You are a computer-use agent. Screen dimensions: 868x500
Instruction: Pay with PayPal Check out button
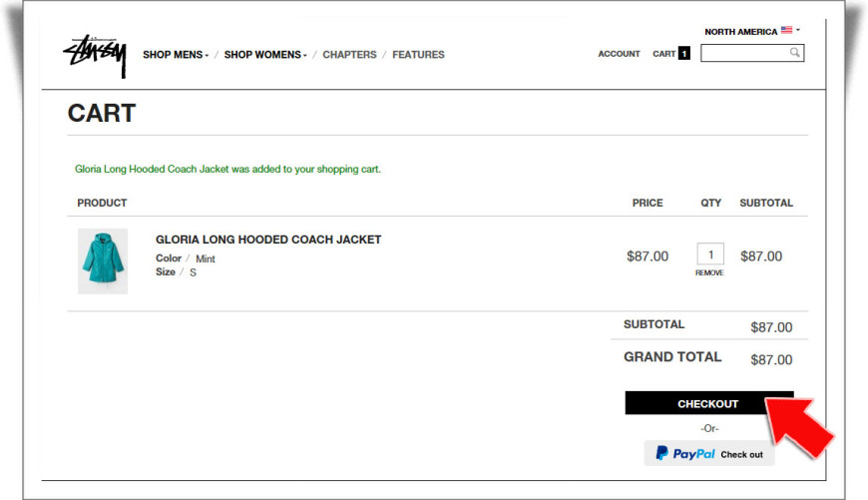(x=709, y=453)
